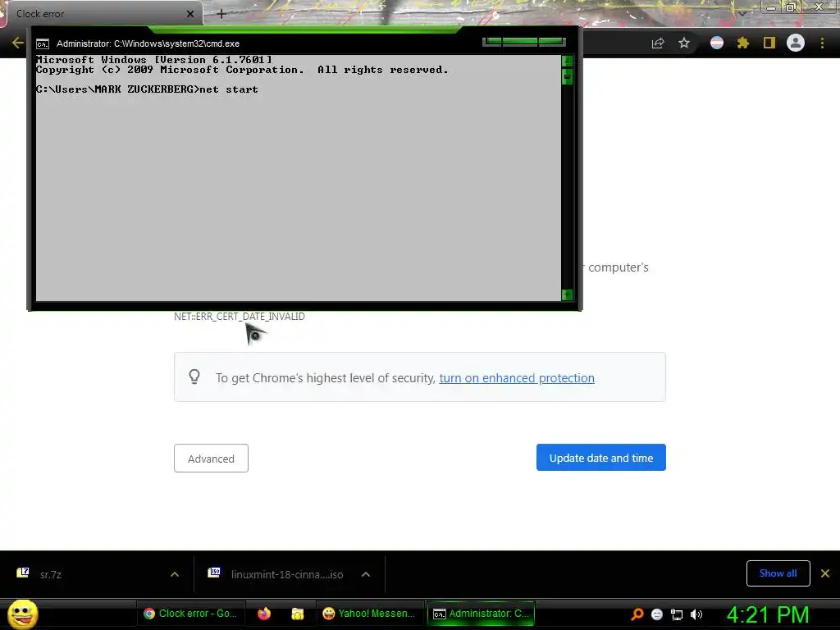Screen dimensions: 840x630
Task: Click the share page icon in Chrome's toolbar
Action: 658,43
